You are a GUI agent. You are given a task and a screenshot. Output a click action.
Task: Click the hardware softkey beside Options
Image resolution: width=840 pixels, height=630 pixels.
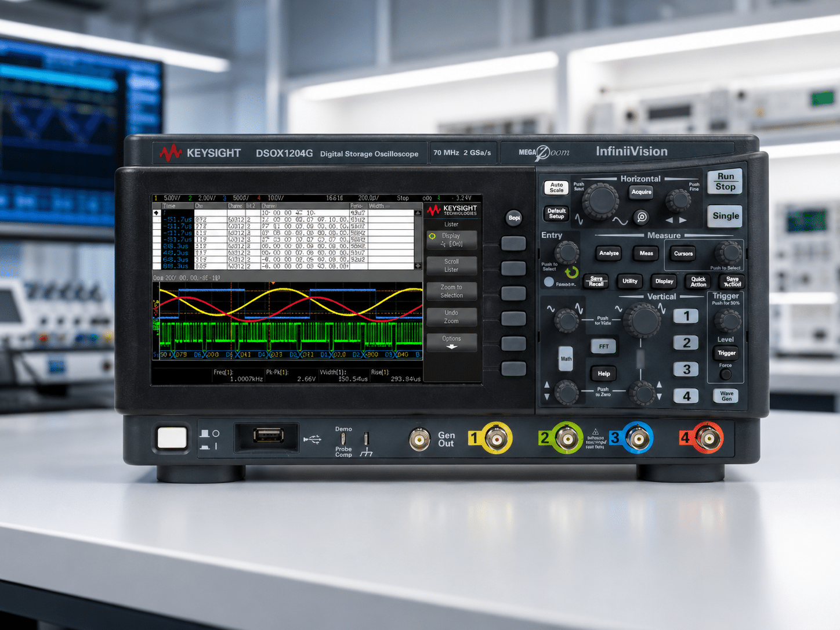click(x=513, y=343)
